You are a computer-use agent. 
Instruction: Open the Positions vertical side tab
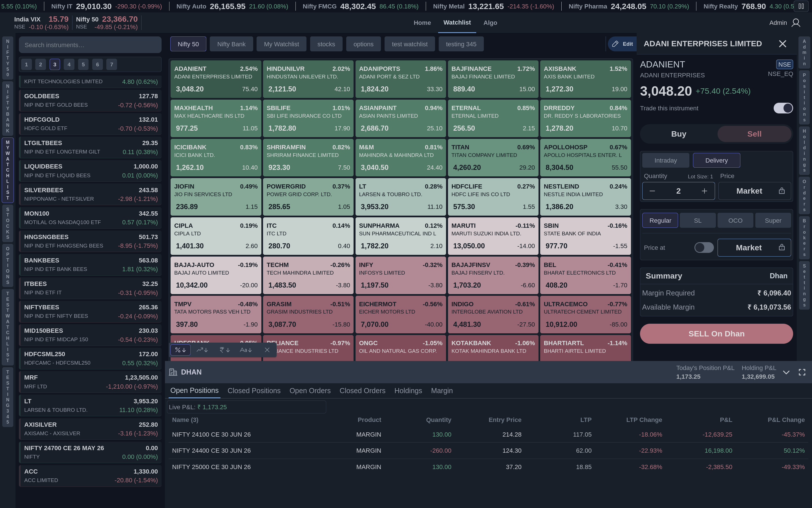[804, 97]
